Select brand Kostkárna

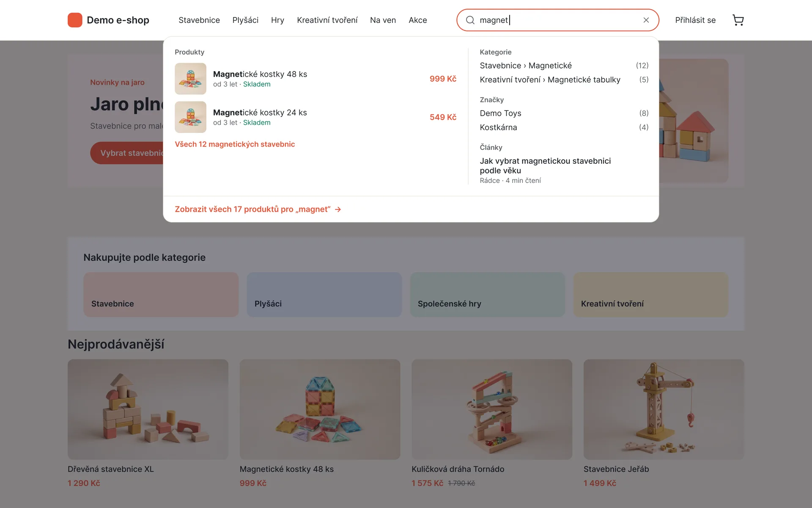tap(564, 127)
